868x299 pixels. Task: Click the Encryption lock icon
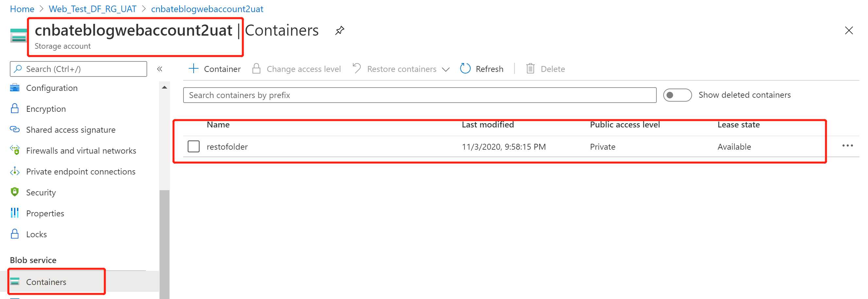coord(15,108)
